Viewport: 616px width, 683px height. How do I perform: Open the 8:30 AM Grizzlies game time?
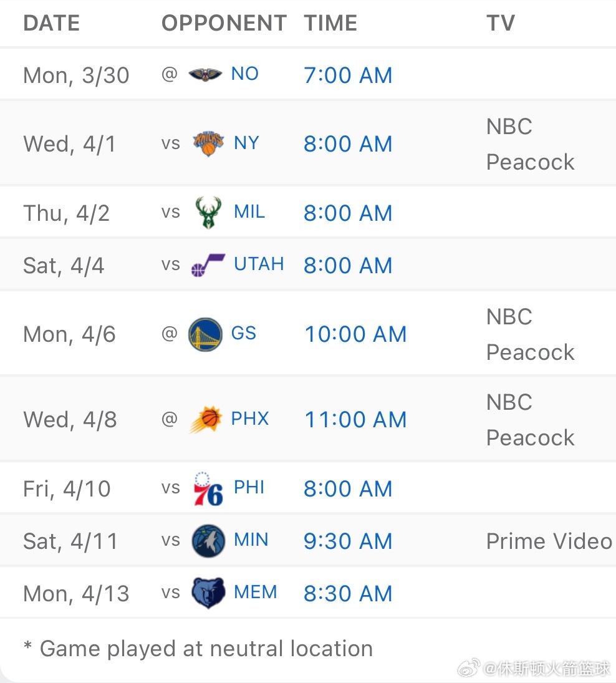pos(348,593)
